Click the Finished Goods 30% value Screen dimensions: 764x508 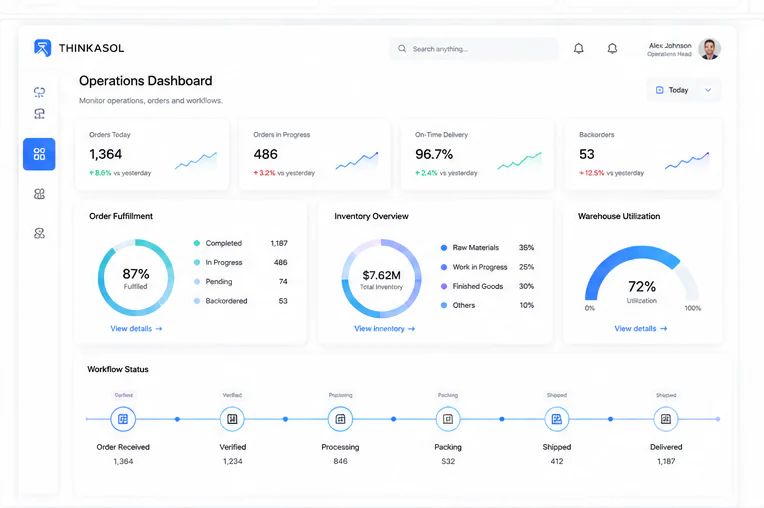(526, 286)
